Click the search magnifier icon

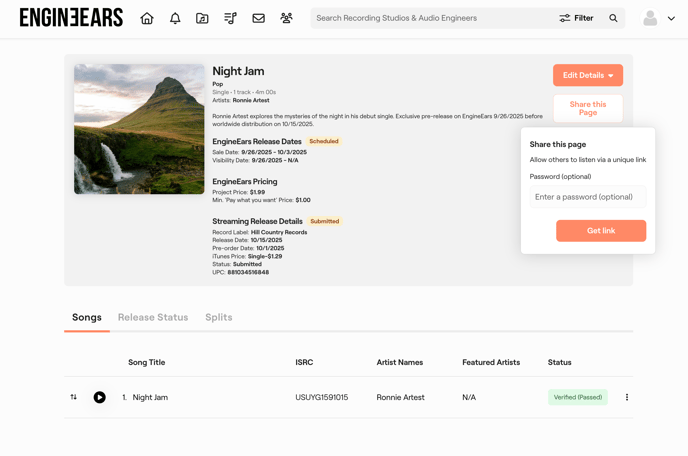click(613, 18)
